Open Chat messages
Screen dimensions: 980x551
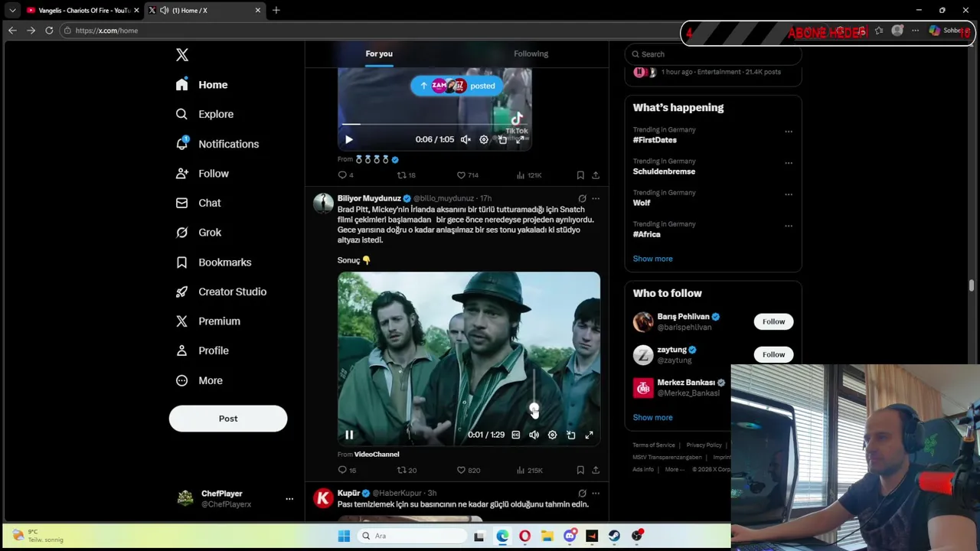(198, 203)
